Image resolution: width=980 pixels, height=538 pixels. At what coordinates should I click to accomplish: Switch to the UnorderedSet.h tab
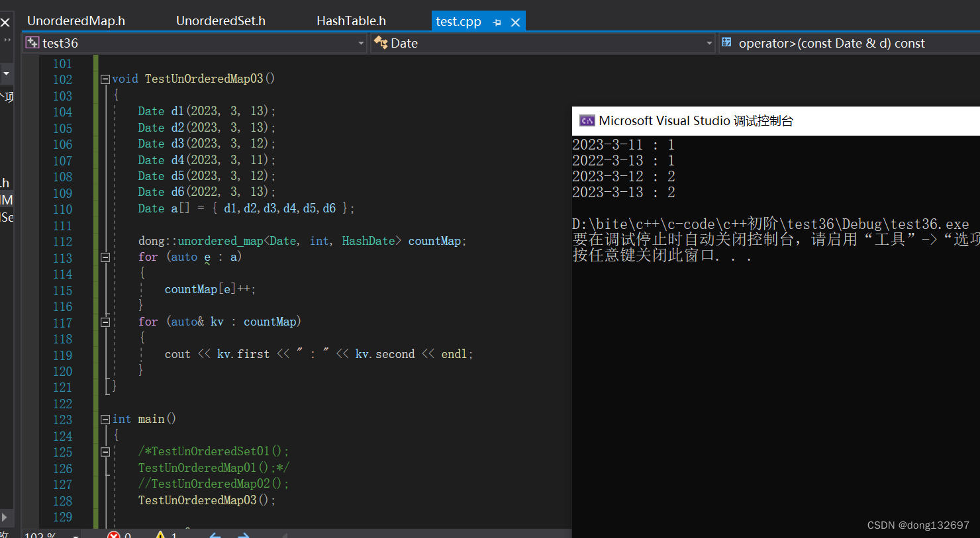click(220, 21)
